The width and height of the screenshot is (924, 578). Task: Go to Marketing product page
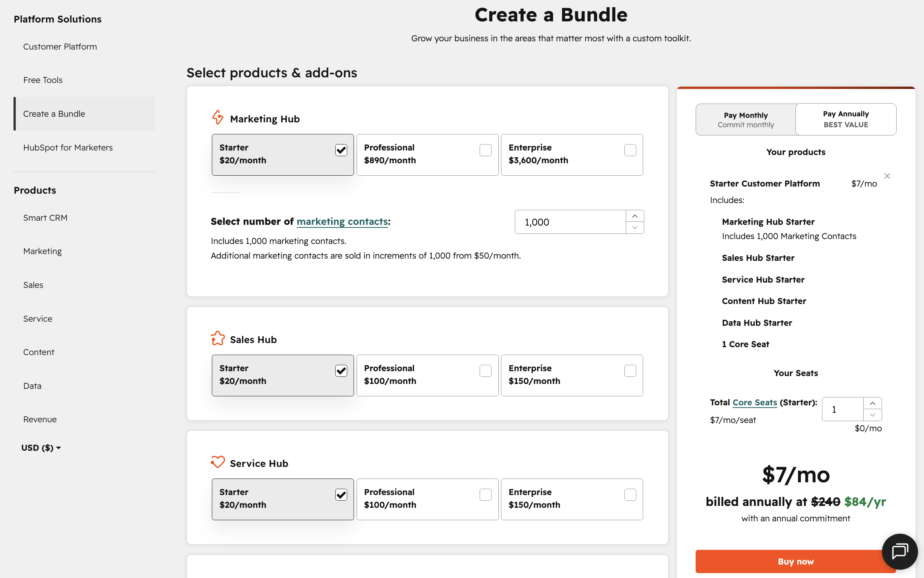point(42,251)
